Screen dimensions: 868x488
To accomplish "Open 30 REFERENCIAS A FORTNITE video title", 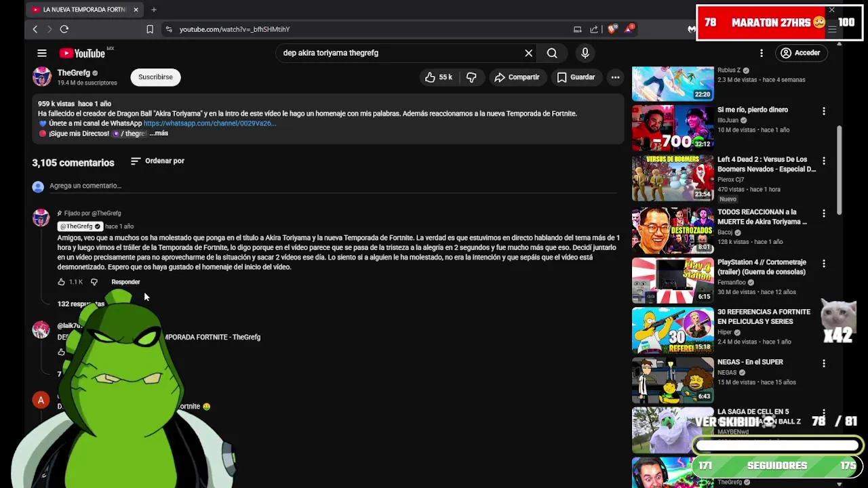I will (764, 317).
